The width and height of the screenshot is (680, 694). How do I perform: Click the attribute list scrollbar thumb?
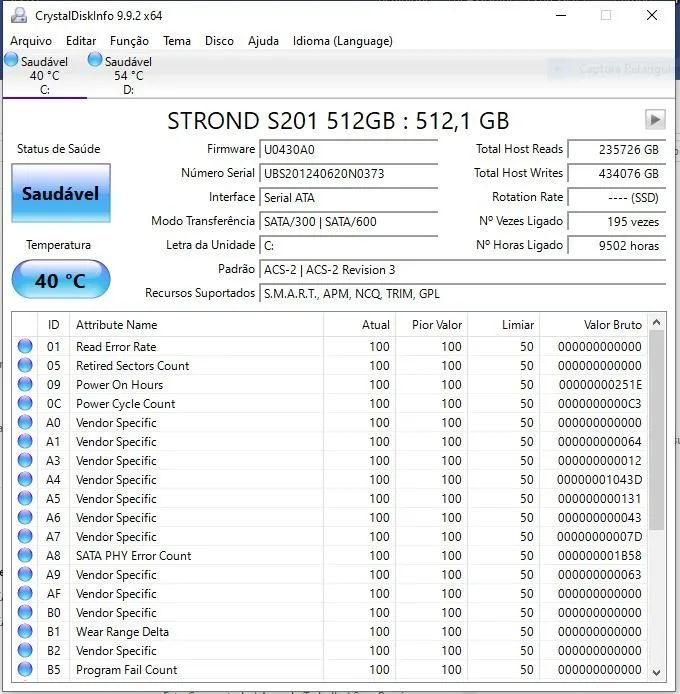coord(657,429)
